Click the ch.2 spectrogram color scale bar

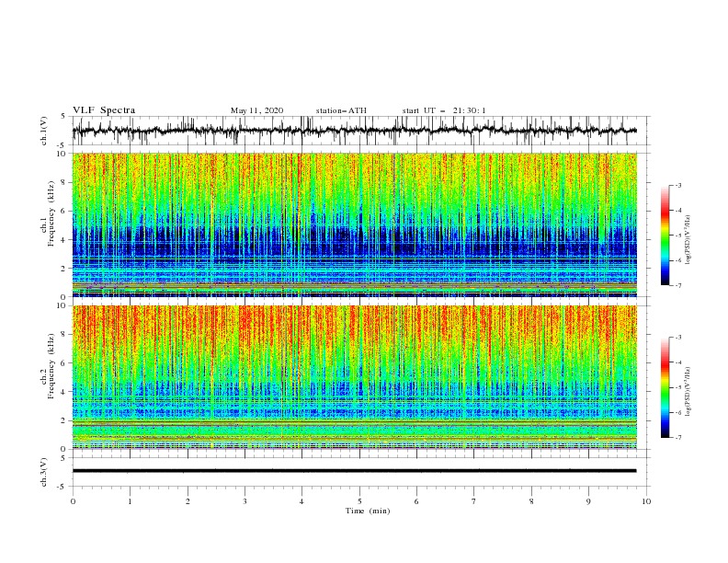point(665,387)
